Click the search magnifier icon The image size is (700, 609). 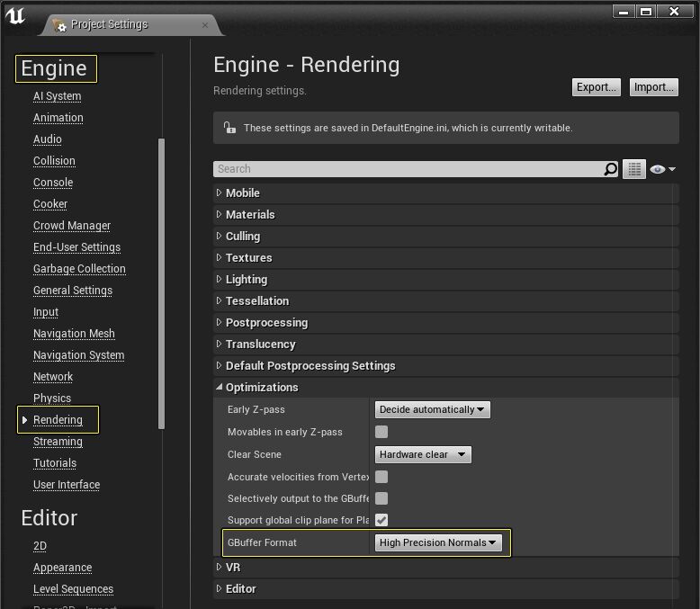click(610, 169)
